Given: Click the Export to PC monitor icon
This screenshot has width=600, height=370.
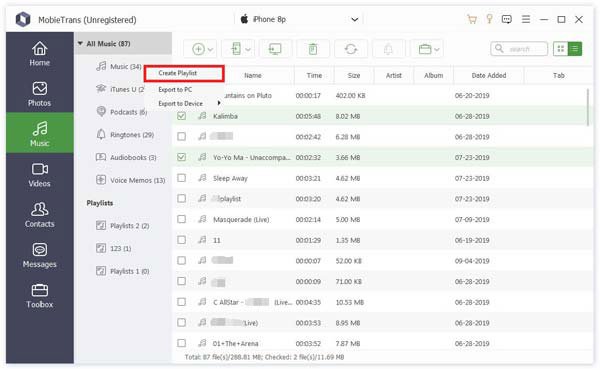Looking at the screenshot, I should click(275, 49).
